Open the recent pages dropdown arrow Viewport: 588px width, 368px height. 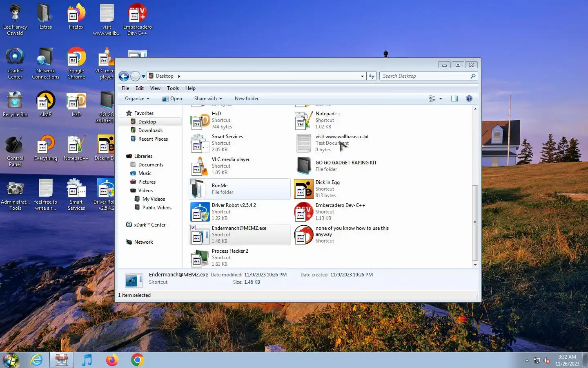(143, 76)
